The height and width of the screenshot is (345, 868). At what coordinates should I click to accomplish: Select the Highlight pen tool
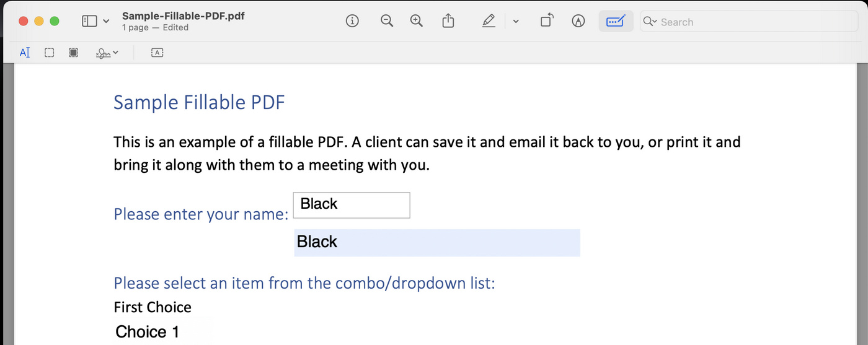[x=489, y=22]
